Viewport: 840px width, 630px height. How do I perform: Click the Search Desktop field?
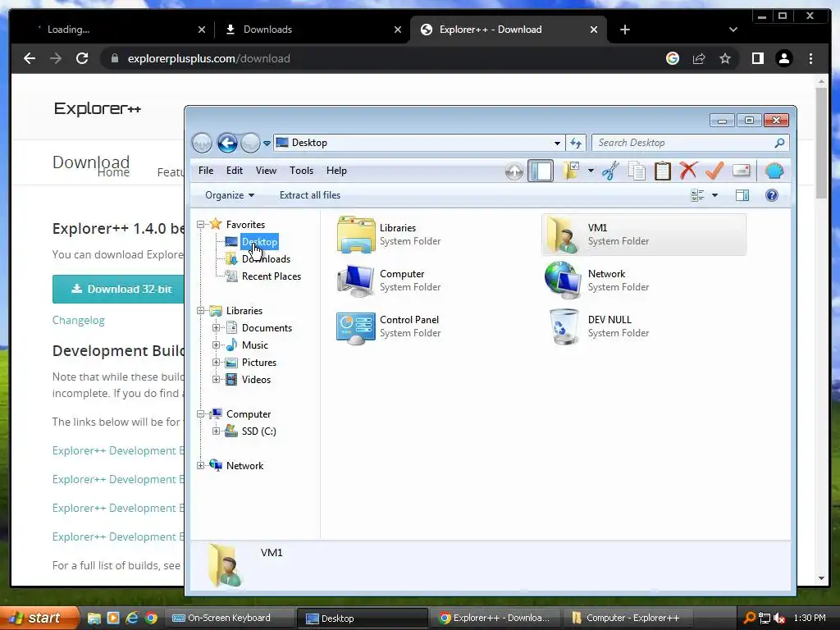coord(690,143)
